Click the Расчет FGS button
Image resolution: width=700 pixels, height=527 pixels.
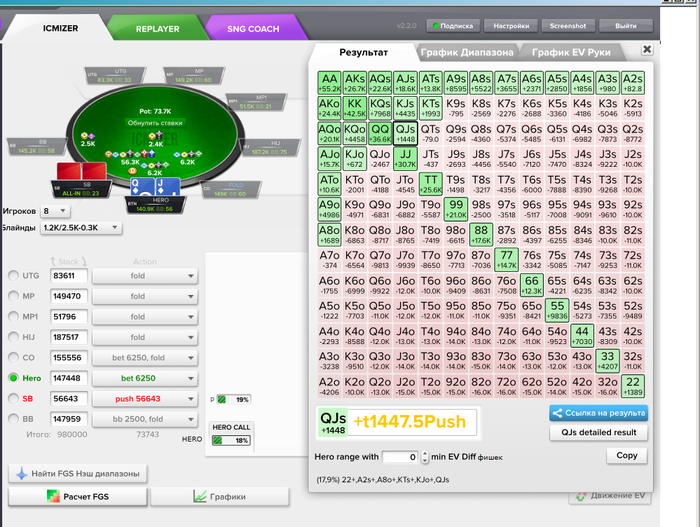pyautogui.click(x=78, y=497)
